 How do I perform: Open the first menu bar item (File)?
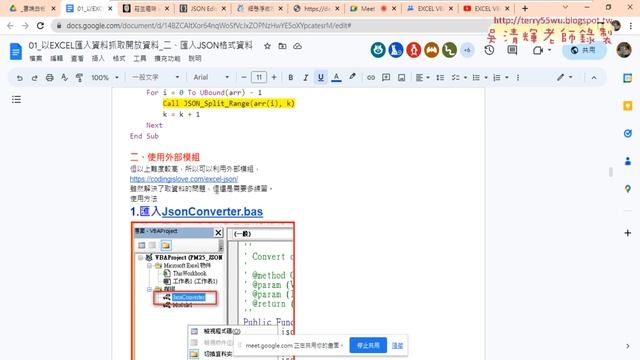(x=36, y=58)
